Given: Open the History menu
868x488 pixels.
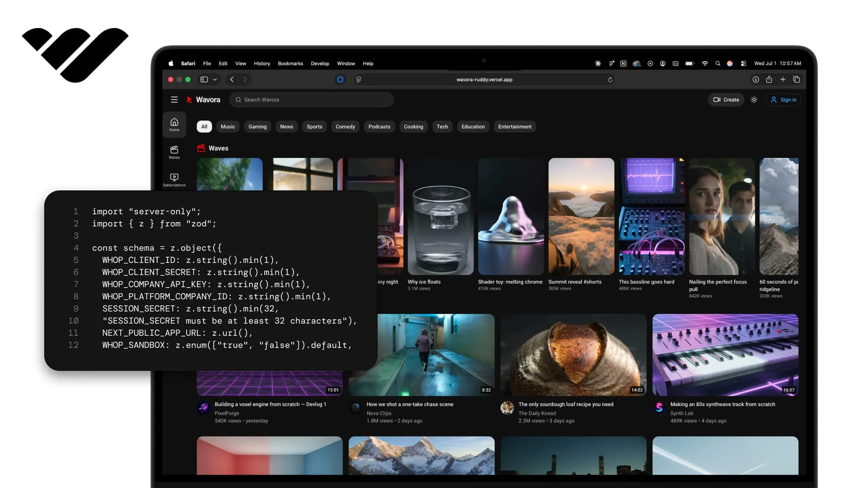Looking at the screenshot, I should (x=262, y=63).
